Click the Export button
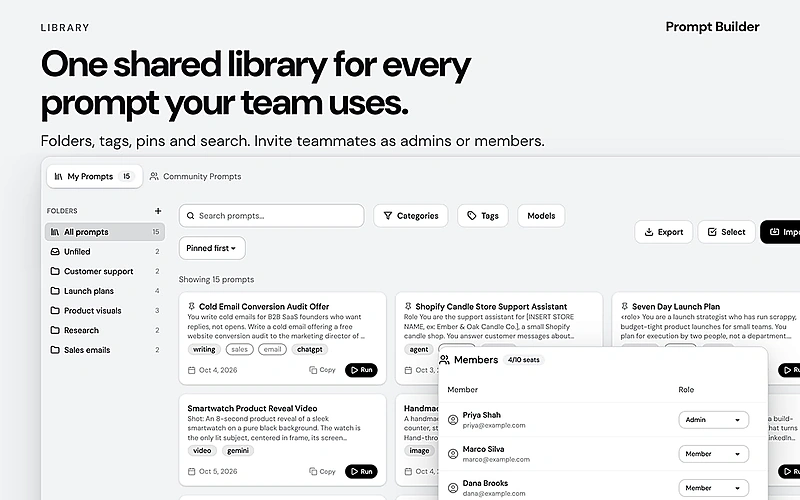Image resolution: width=800 pixels, height=500 pixels. click(663, 232)
